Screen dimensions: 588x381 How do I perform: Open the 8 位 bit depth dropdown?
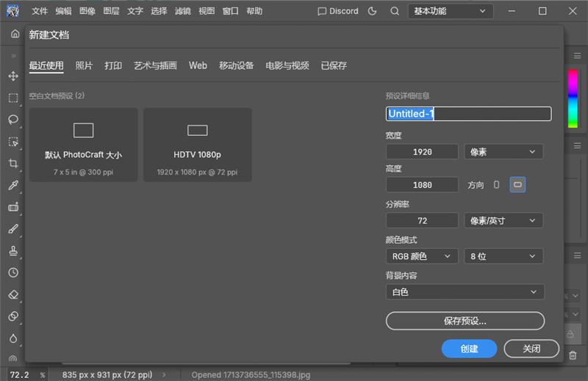tap(503, 256)
